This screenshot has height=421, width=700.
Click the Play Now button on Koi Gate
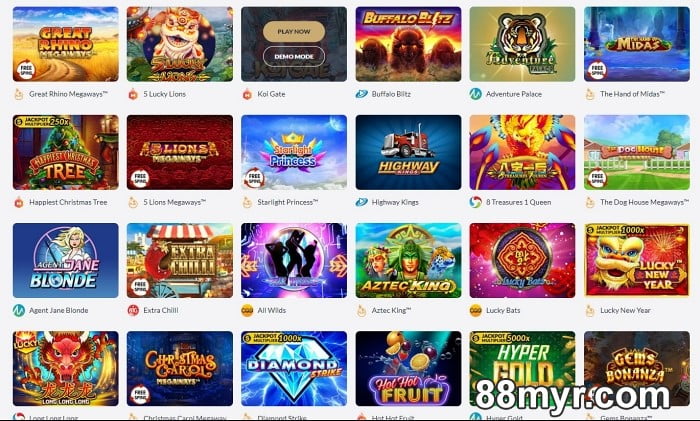(294, 32)
